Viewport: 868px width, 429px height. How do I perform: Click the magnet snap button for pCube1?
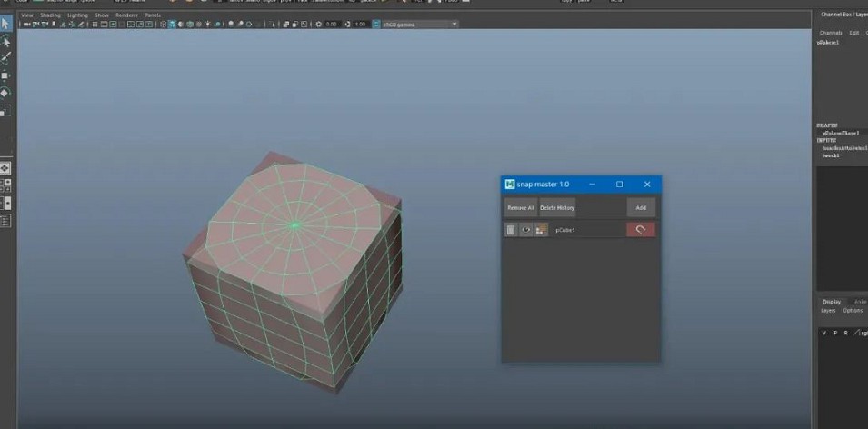640,230
